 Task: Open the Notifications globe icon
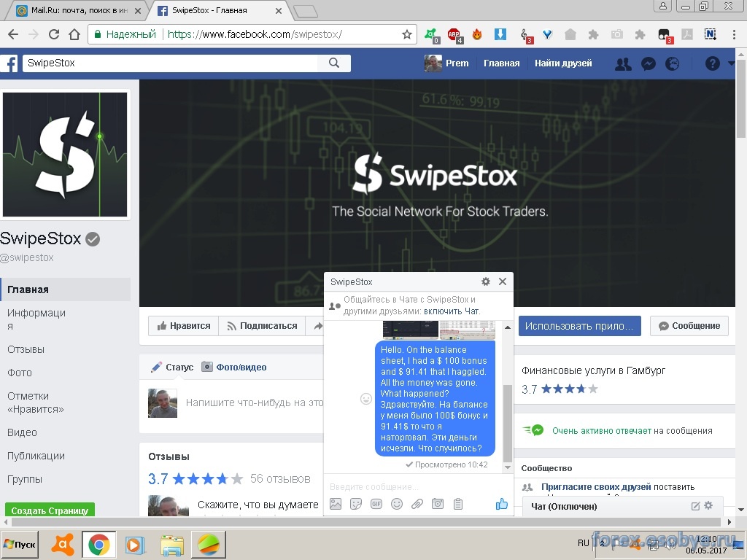click(672, 64)
